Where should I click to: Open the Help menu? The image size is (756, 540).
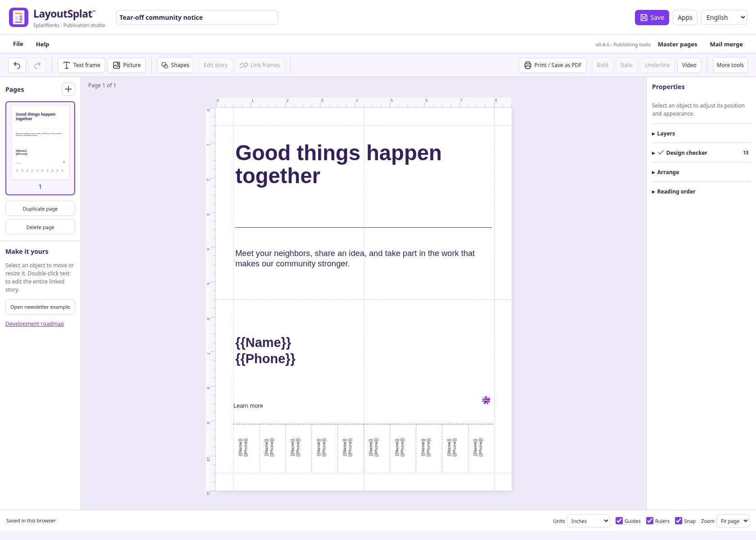point(43,44)
